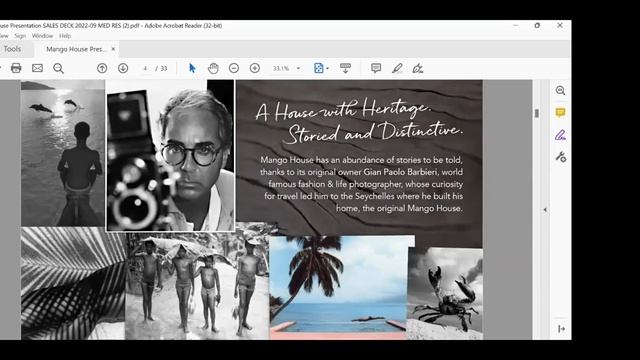Click the palm tree pool photo
Viewport: 640px width, 360px height.
coord(338,287)
